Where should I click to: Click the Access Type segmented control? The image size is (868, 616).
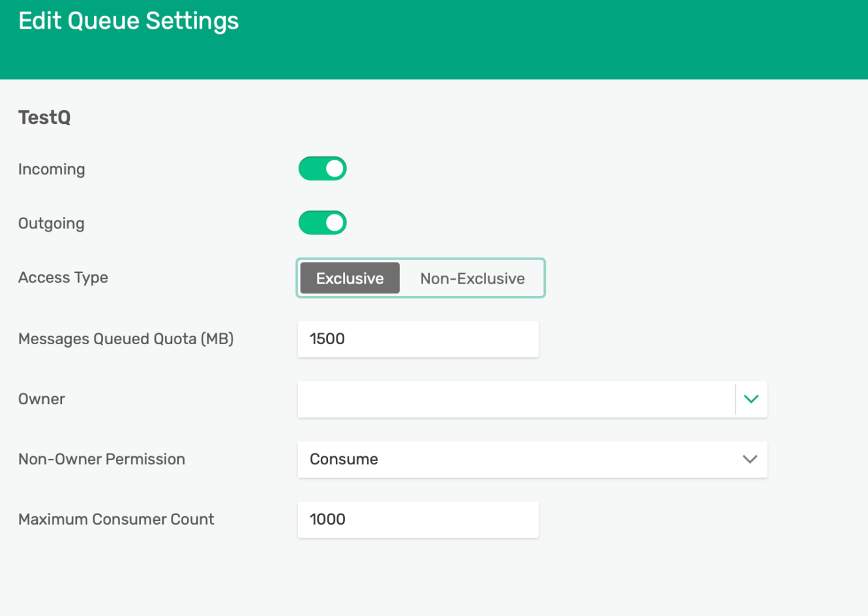420,278
